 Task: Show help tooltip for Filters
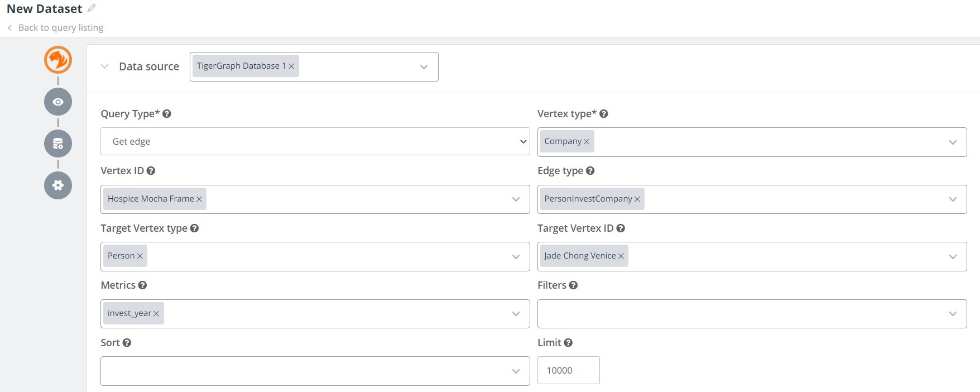(x=573, y=285)
